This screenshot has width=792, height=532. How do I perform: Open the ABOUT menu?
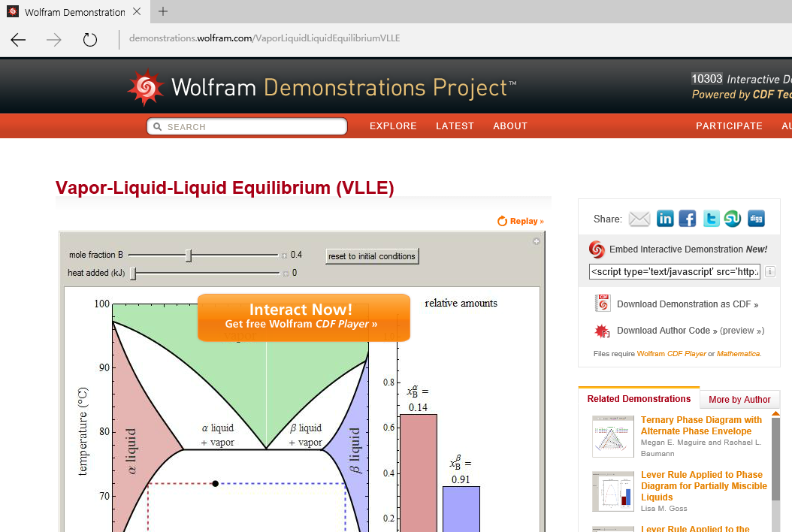click(x=510, y=126)
